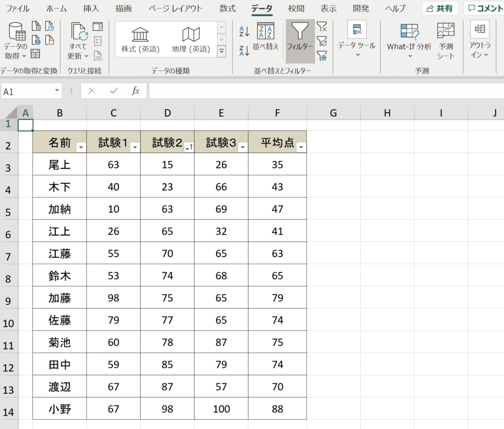504x429 pixels.
Task: Click the From Web import icon
Action: click(36, 40)
